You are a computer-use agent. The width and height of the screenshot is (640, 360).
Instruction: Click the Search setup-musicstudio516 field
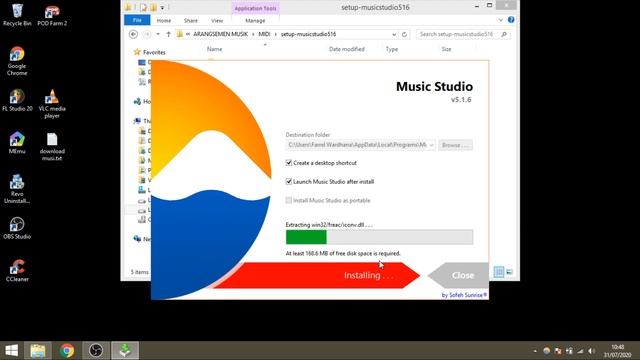coord(463,34)
